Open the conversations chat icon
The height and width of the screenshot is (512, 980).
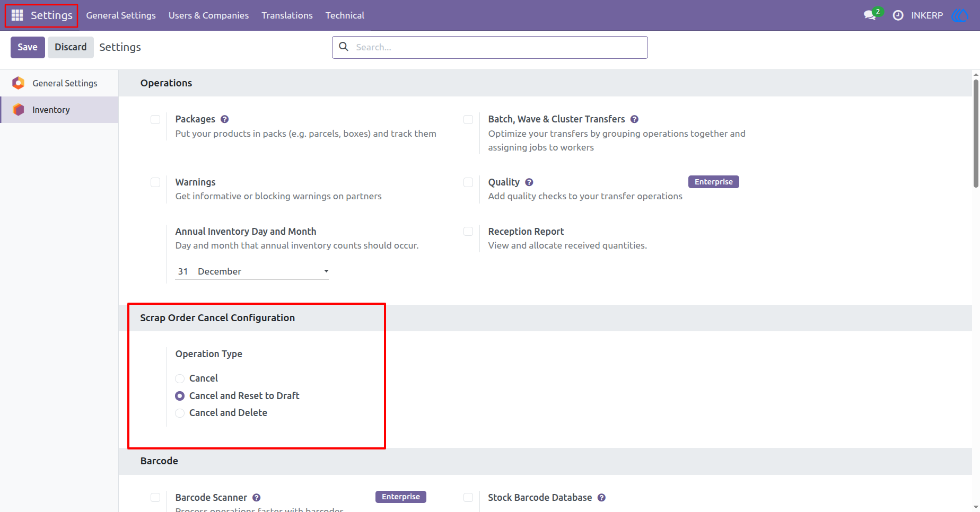coord(870,15)
